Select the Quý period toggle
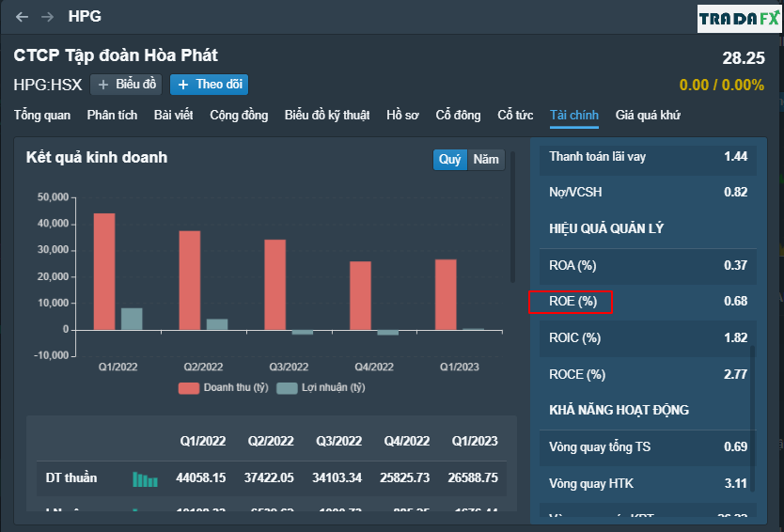Screen dimensions: 784x532 pos(450,160)
